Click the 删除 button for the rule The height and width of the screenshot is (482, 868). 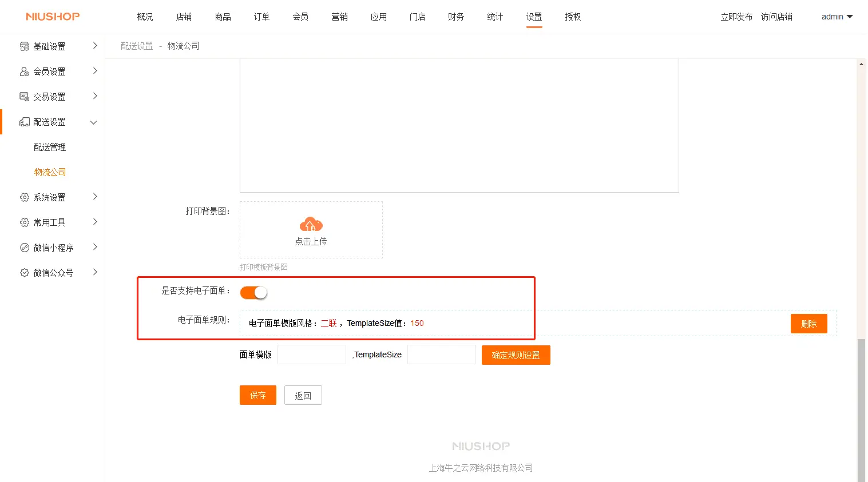(808, 324)
